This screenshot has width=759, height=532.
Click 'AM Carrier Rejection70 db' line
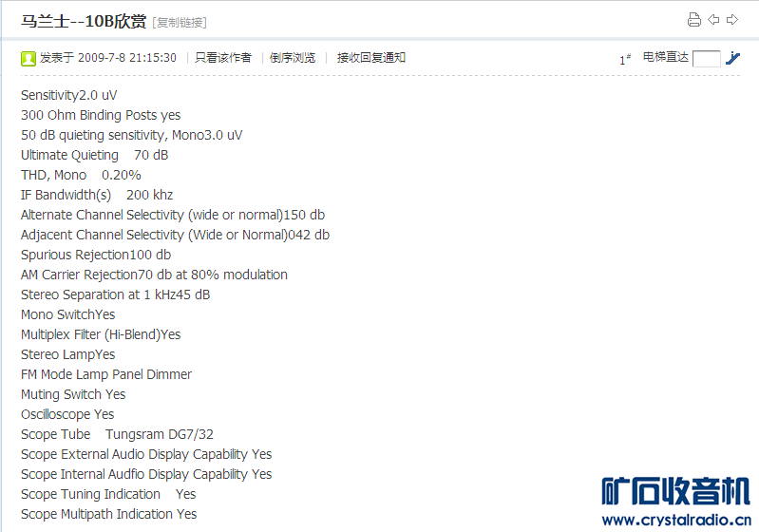click(154, 275)
